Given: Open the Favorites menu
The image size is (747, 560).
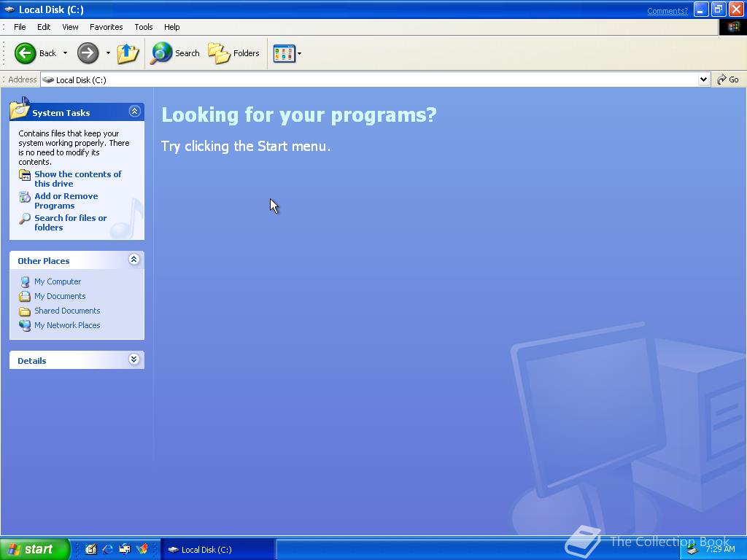Looking at the screenshot, I should [x=107, y=27].
